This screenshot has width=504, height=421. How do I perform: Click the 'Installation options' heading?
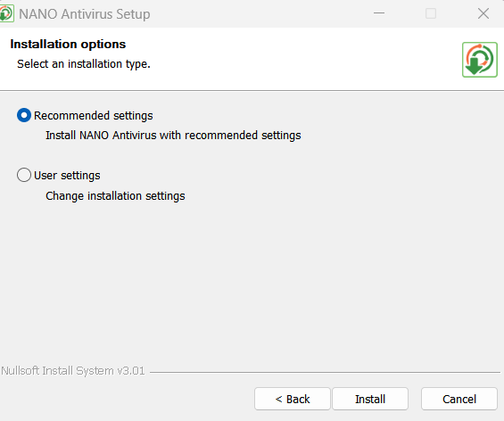68,44
